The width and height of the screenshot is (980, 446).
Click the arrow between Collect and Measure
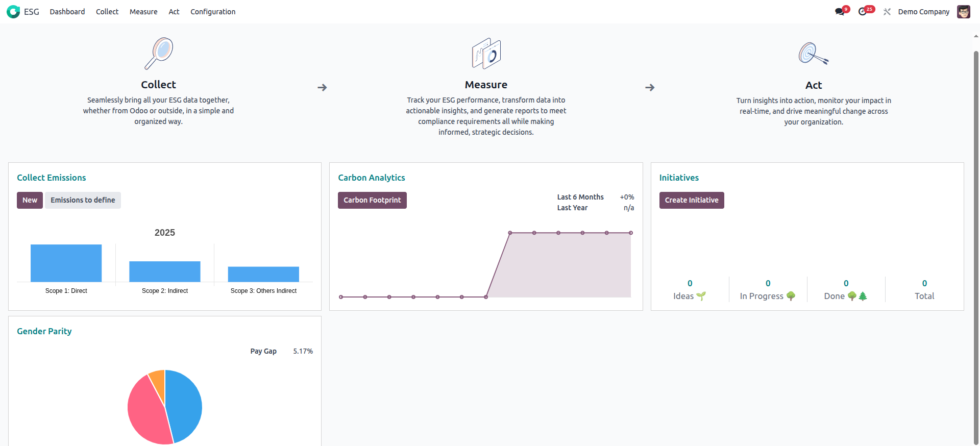(322, 88)
